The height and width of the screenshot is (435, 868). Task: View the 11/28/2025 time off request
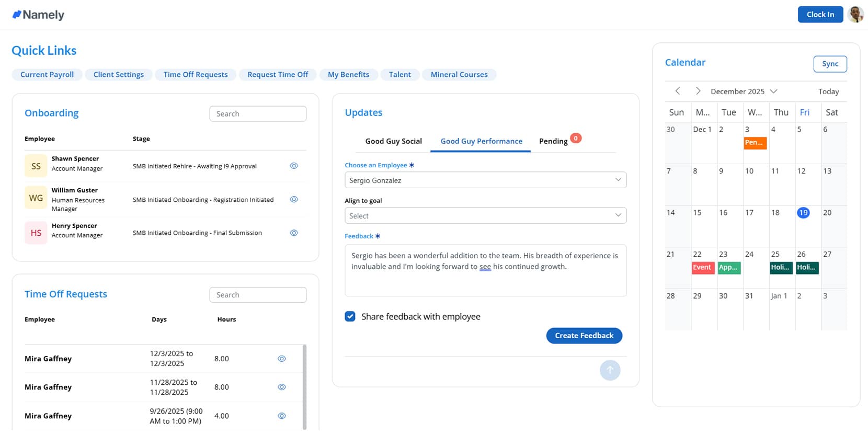282,387
